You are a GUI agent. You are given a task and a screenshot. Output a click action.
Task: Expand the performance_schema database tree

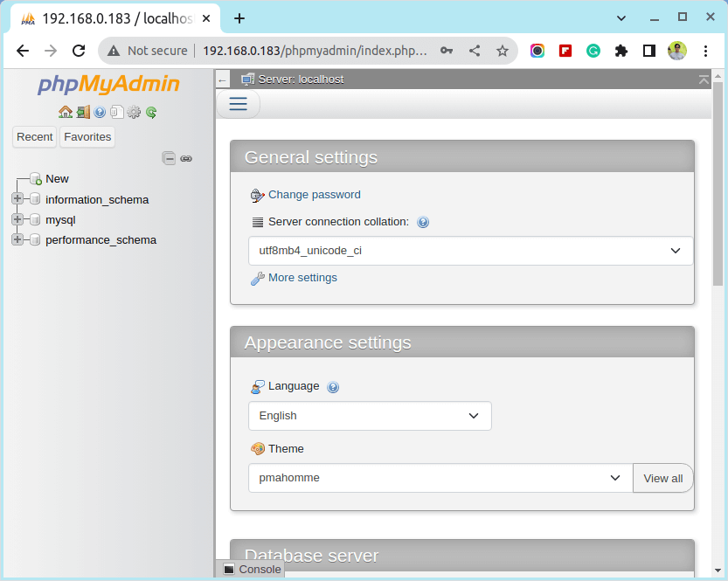(x=17, y=239)
